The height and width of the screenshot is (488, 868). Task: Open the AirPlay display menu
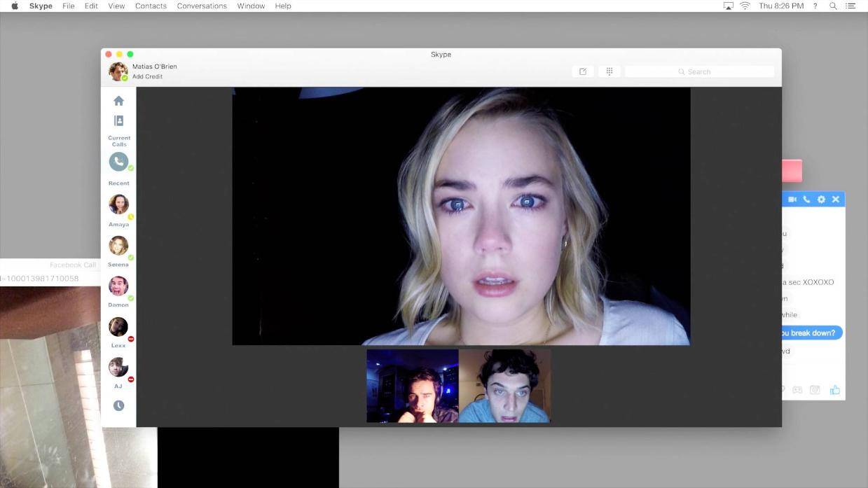(x=728, y=6)
